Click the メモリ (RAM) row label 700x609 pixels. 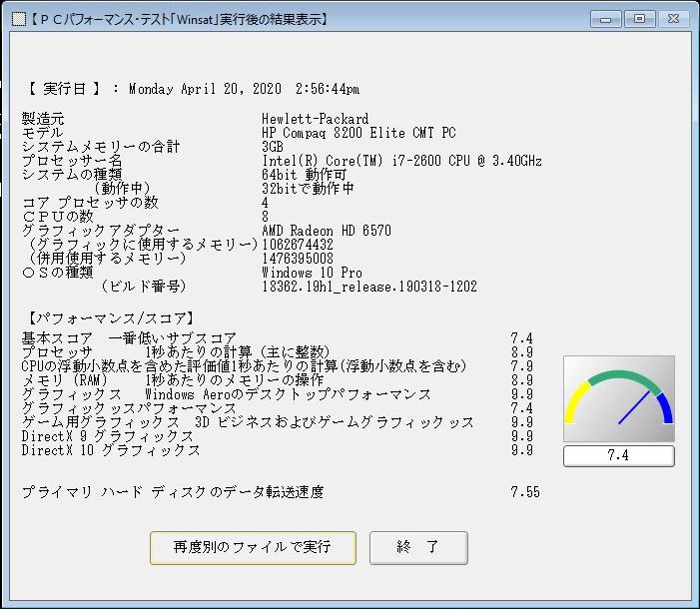click(x=65, y=380)
